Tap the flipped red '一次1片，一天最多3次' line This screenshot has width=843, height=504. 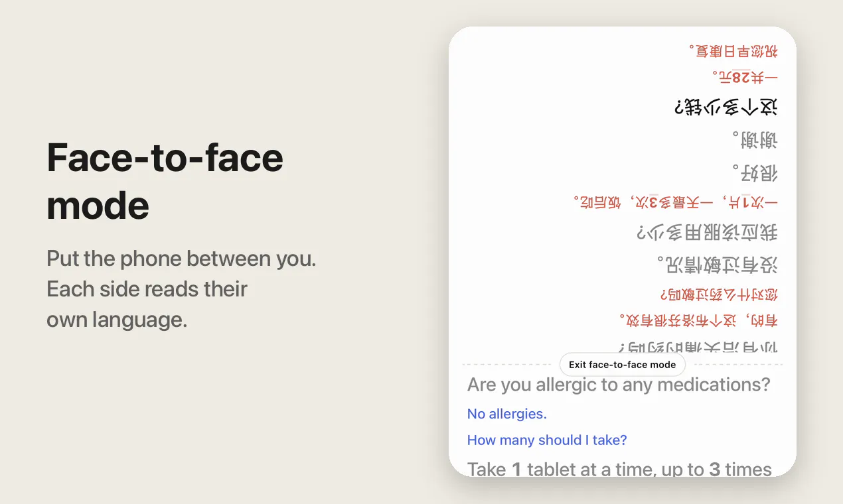tap(676, 201)
